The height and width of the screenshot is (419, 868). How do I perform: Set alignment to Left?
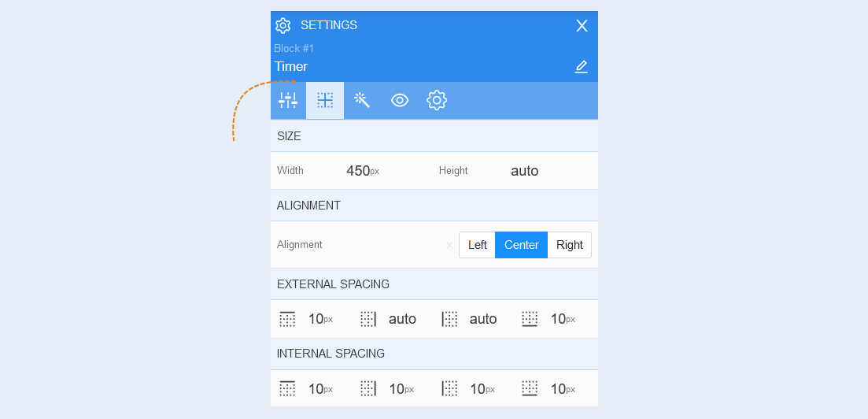point(477,245)
